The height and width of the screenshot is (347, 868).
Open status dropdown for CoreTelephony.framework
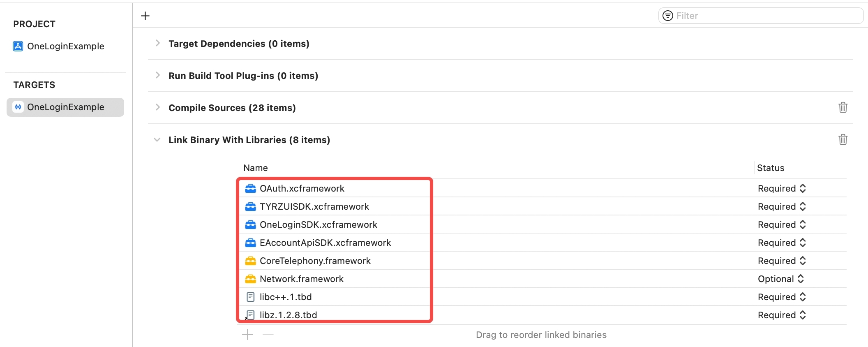(782, 261)
